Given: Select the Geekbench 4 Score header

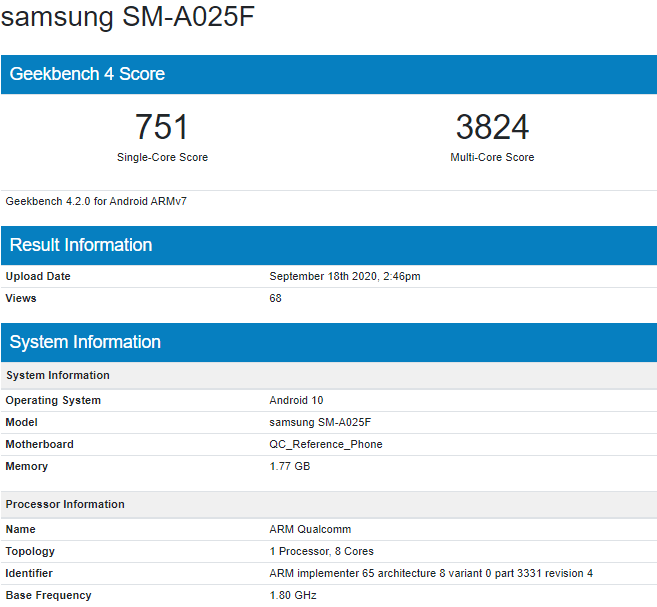Looking at the screenshot, I should pyautogui.click(x=87, y=74).
